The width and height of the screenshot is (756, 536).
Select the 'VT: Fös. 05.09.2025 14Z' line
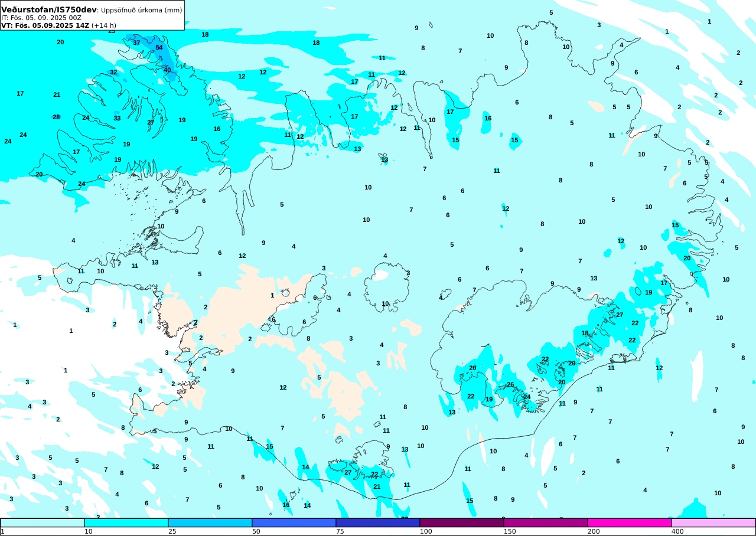(45, 25)
